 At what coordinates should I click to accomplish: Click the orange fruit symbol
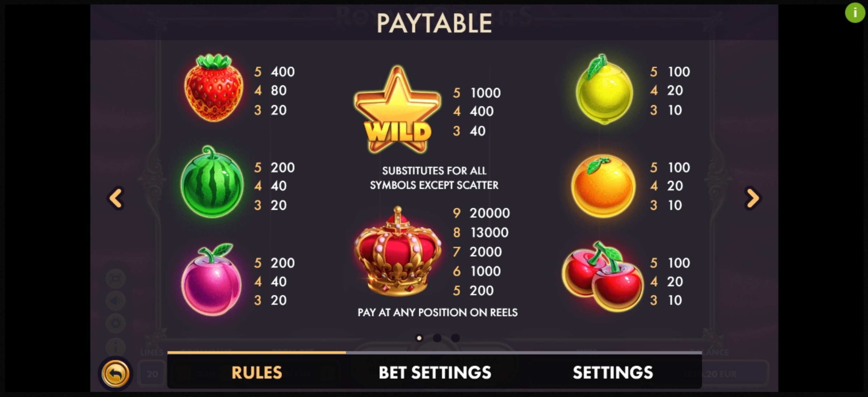coord(603,186)
